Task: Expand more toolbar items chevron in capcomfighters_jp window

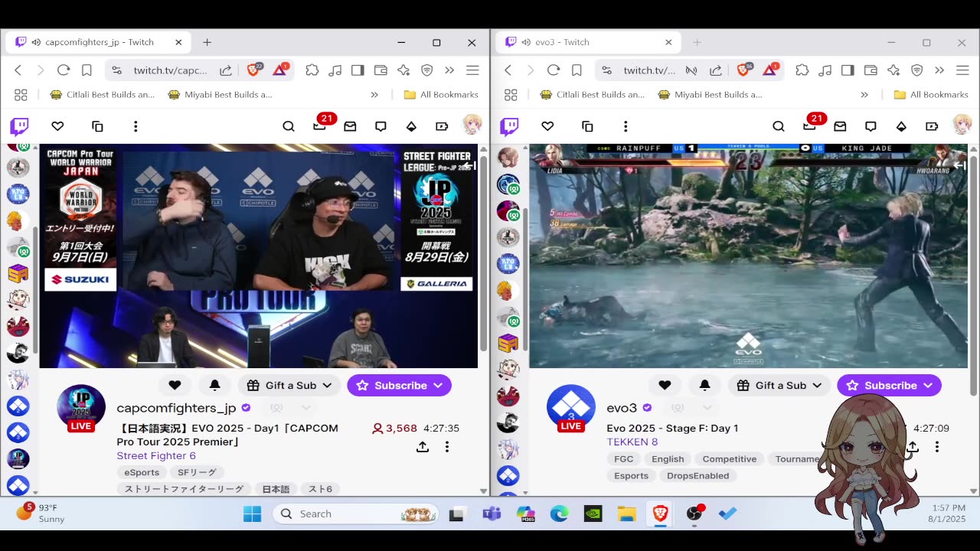Action: 449,70
